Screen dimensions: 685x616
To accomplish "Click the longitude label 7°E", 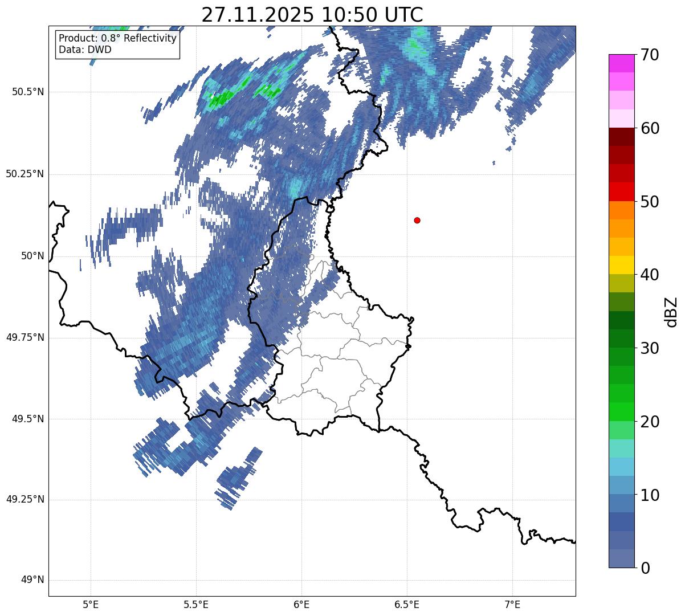I will point(512,604).
